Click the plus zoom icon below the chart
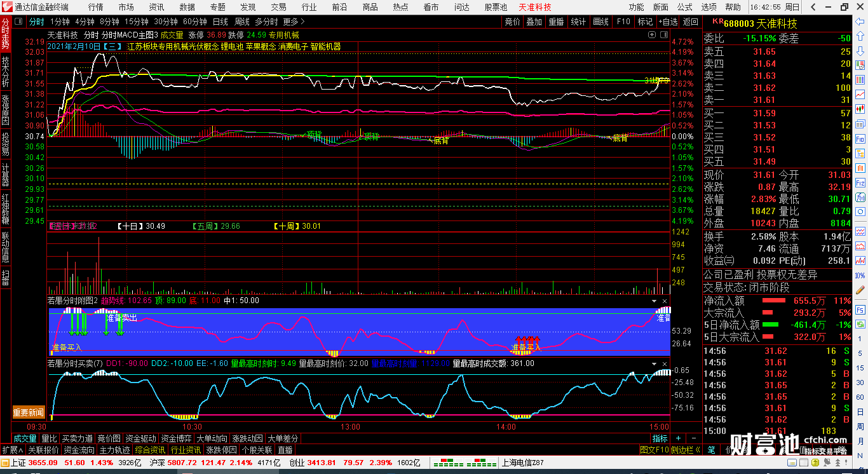Viewport: 868px width, 474px height. 678,438
